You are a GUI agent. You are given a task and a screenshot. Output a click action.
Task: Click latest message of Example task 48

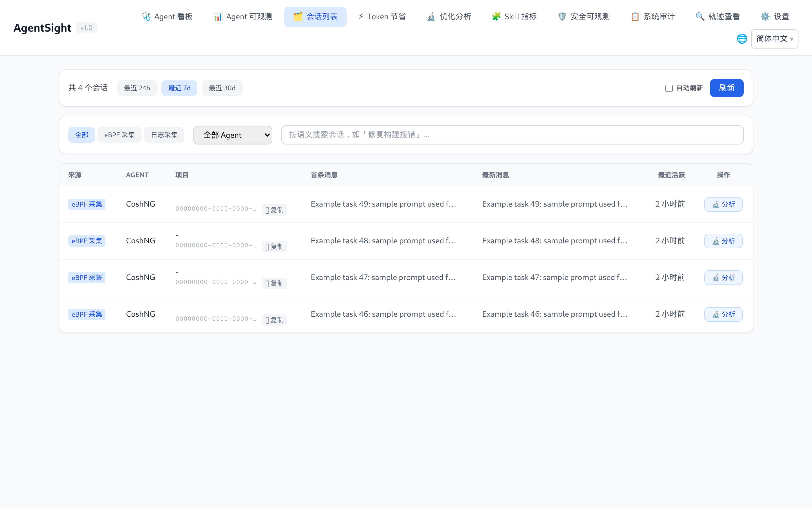tap(555, 240)
